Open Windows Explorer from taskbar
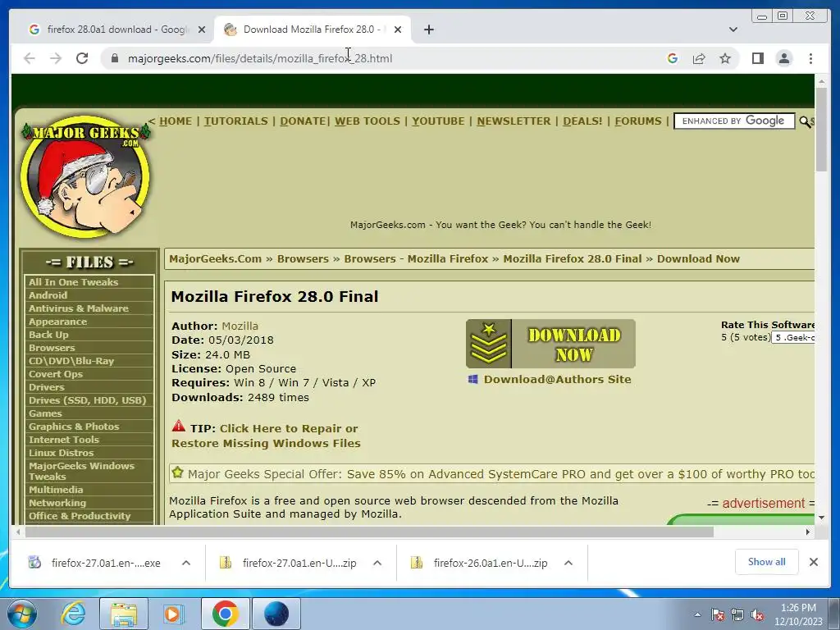 click(124, 614)
